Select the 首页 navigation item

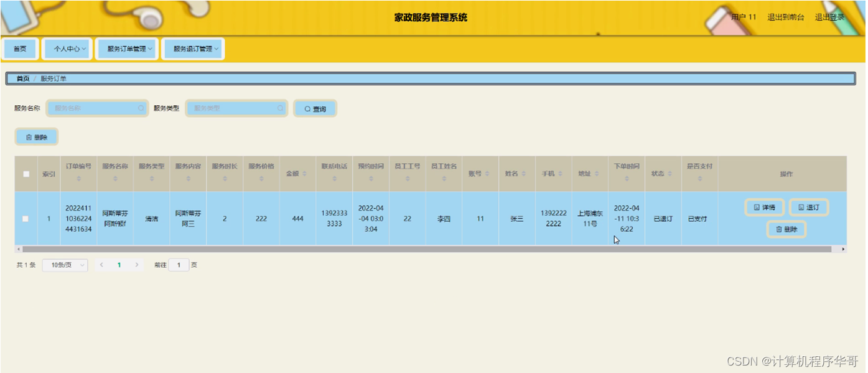click(19, 48)
